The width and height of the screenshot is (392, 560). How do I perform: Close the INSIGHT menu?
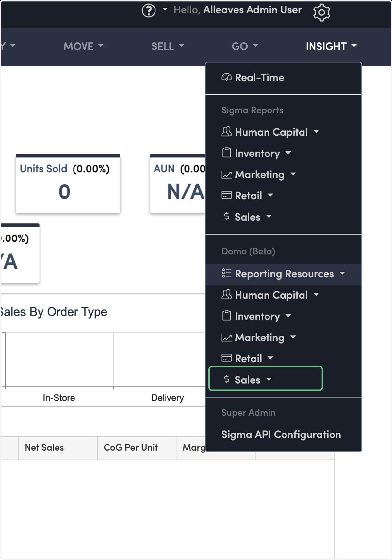pyautogui.click(x=331, y=46)
